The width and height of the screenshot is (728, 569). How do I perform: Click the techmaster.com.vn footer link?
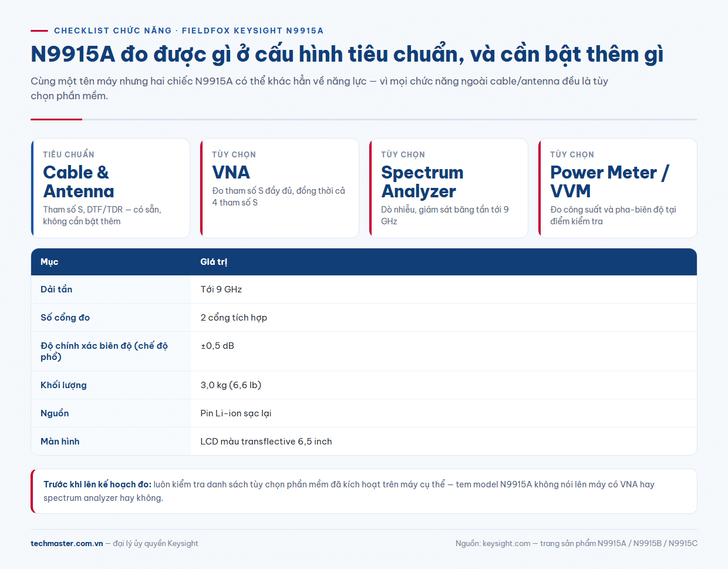coord(67,543)
